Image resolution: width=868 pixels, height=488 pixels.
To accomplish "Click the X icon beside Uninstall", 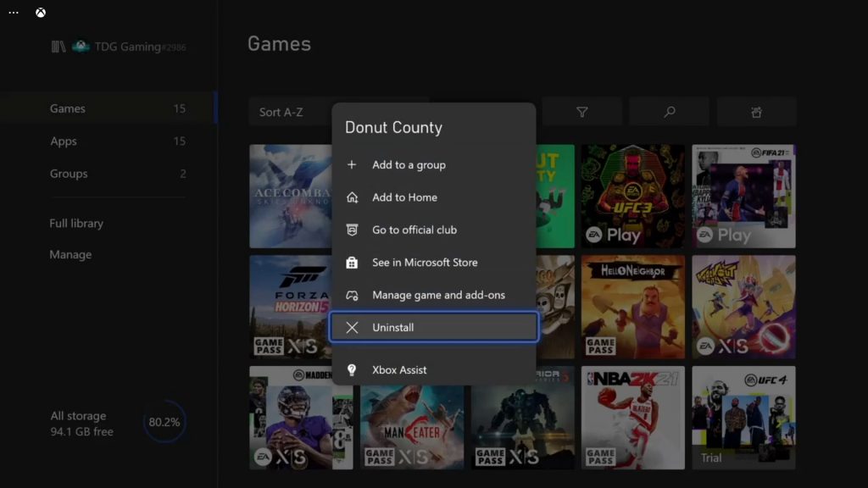I will (x=352, y=328).
